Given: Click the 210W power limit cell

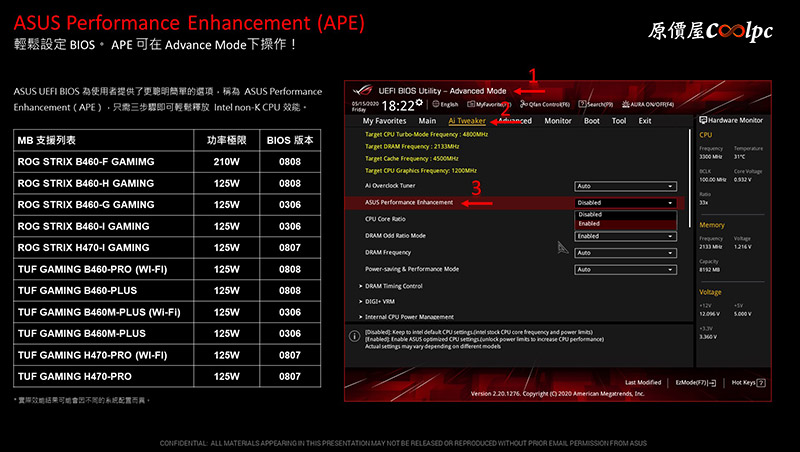Looking at the screenshot, I should point(227,162).
